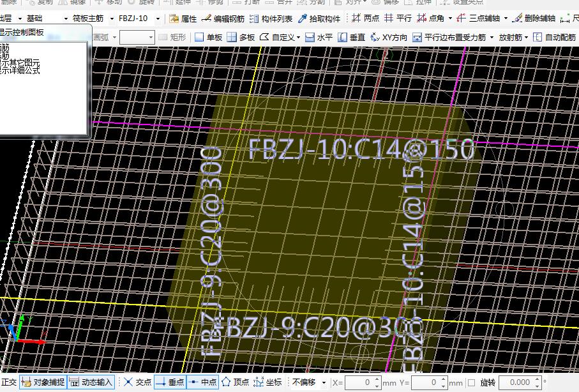
Task: Toggle 动态输入 dynamic input
Action: click(91, 382)
